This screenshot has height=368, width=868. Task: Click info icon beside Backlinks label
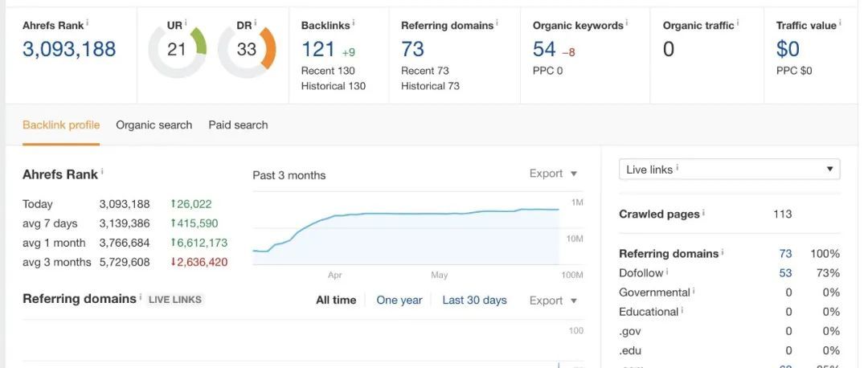pos(354,22)
